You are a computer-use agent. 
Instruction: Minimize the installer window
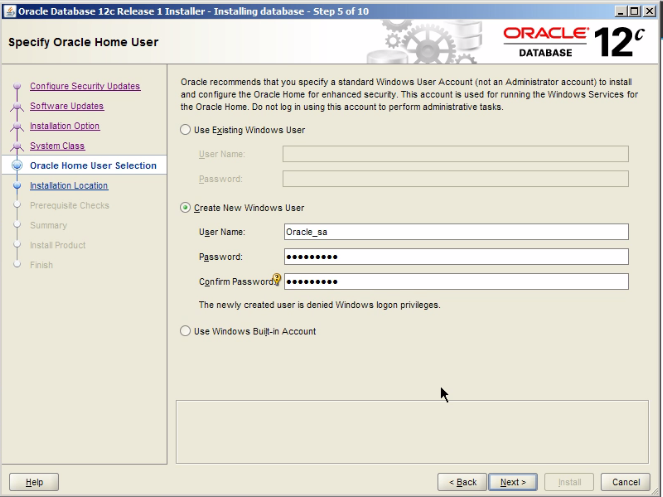[x=620, y=11]
